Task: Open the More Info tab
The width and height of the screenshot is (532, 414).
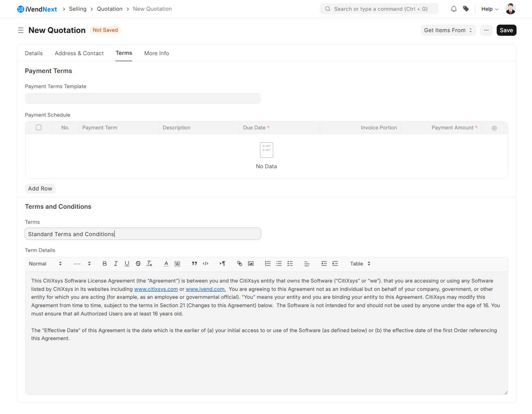Action: (x=156, y=53)
